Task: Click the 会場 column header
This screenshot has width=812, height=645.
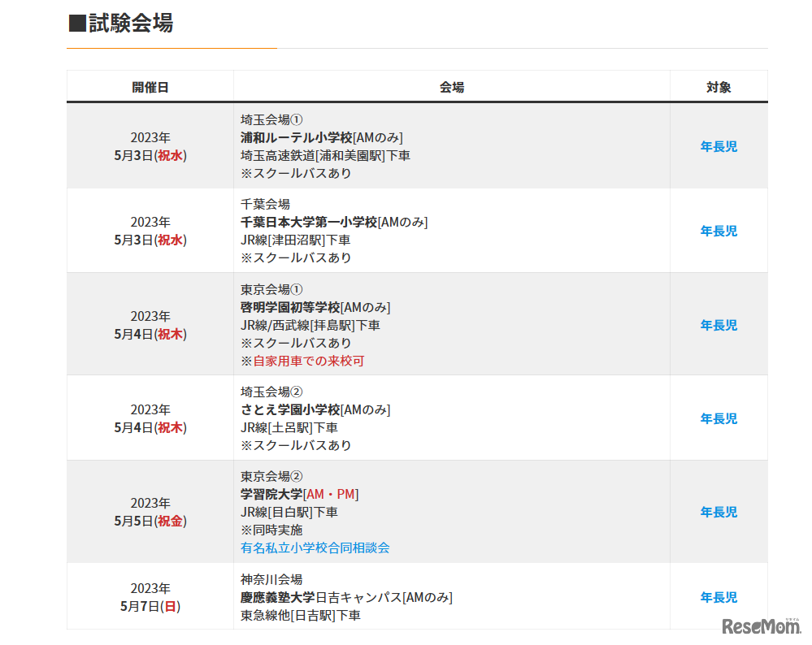Action: click(x=452, y=88)
